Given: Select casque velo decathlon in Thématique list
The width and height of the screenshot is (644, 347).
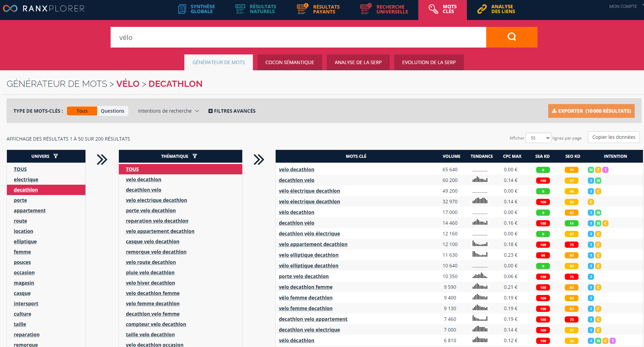Looking at the screenshot, I should pyautogui.click(x=153, y=242).
